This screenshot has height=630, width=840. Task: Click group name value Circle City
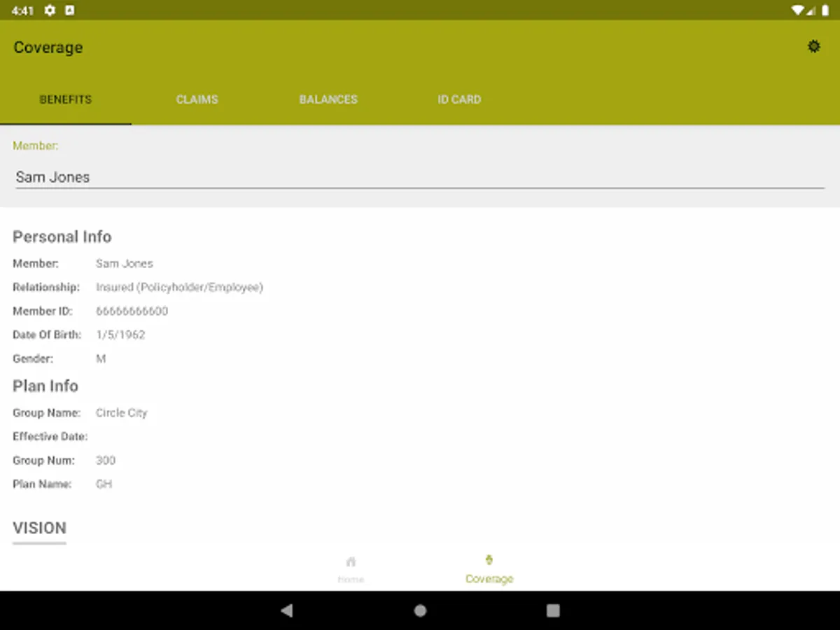pyautogui.click(x=122, y=413)
